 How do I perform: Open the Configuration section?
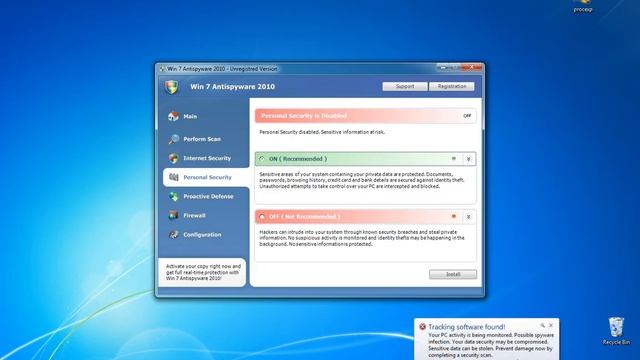tap(202, 234)
